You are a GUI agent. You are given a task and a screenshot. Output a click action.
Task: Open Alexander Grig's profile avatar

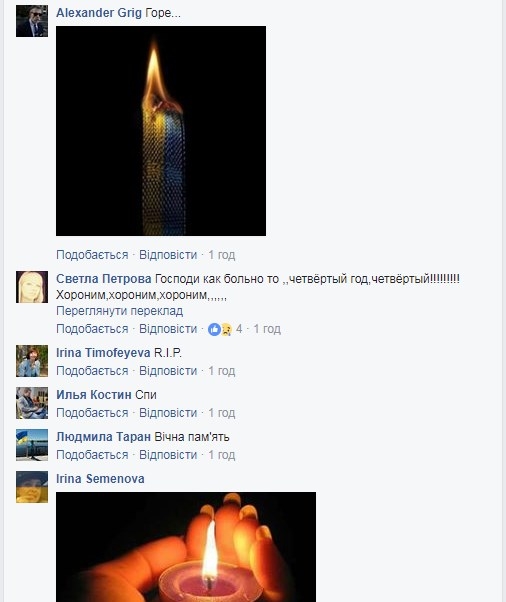pyautogui.click(x=32, y=21)
